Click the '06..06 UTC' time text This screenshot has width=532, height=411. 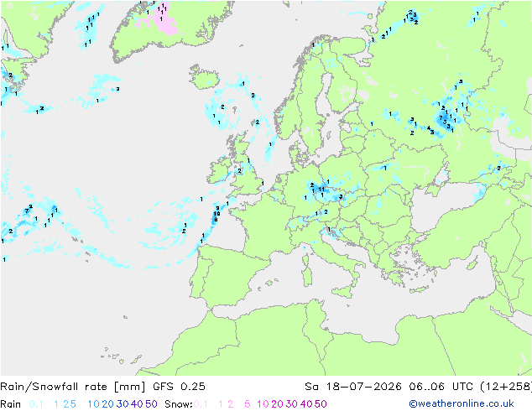441,387
